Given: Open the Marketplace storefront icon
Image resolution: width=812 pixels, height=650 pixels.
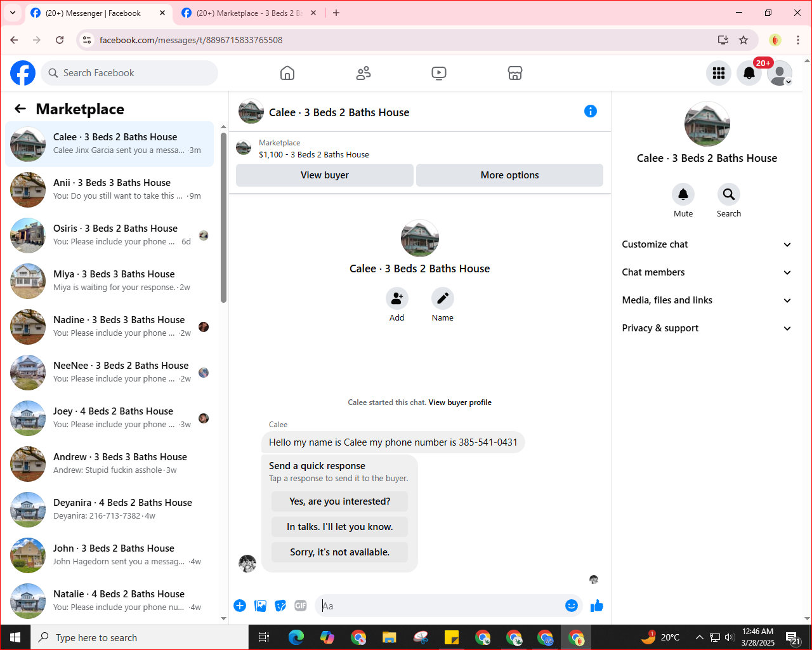Looking at the screenshot, I should coord(515,73).
